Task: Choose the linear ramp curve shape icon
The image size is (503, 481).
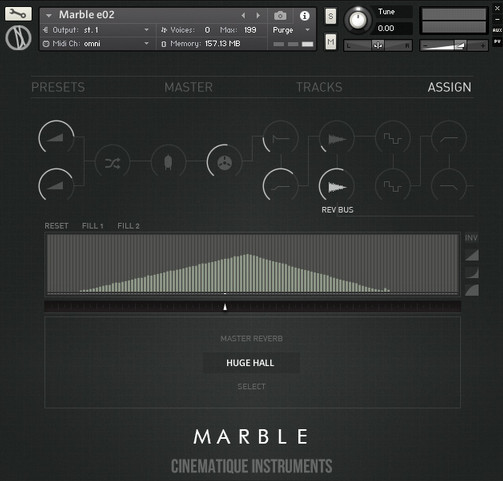Action: point(472,255)
